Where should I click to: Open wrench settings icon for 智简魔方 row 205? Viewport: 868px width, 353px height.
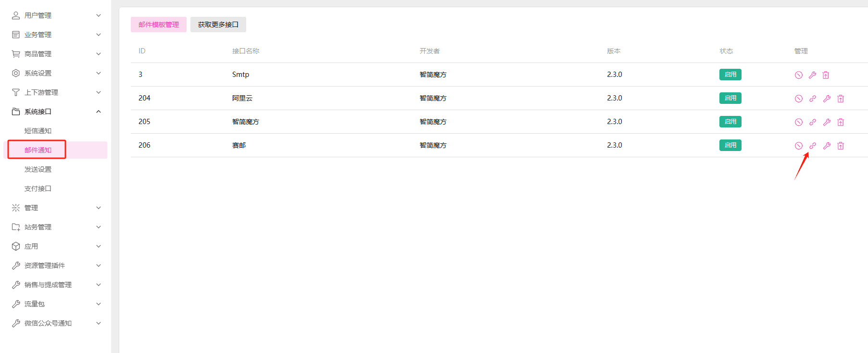pos(827,122)
